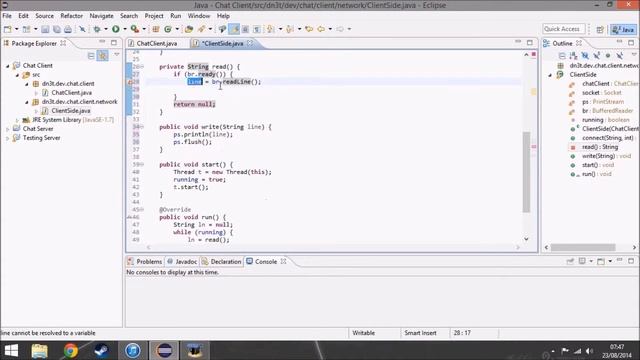The image size is (640, 360).
Task: Open the Package Explorer view menu arrow
Action: 117,55
